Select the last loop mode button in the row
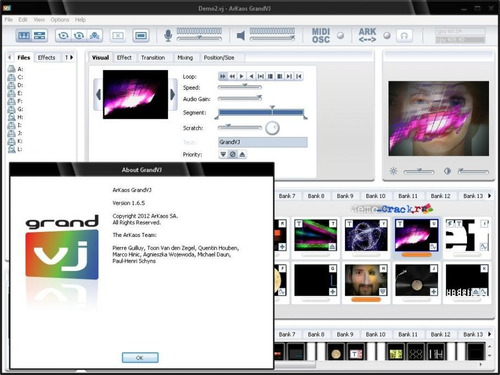 pos(299,76)
